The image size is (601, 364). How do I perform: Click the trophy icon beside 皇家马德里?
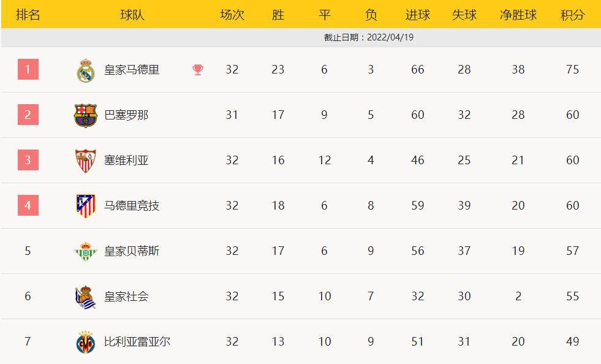point(198,70)
